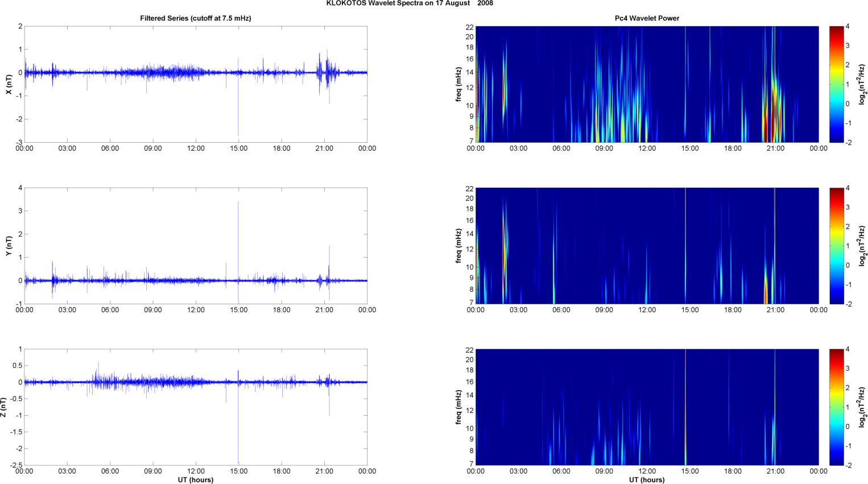Image resolution: width=868 pixels, height=484 pixels.
Task: Click the Pc4 Wavelet Power heading
Action: [x=647, y=18]
